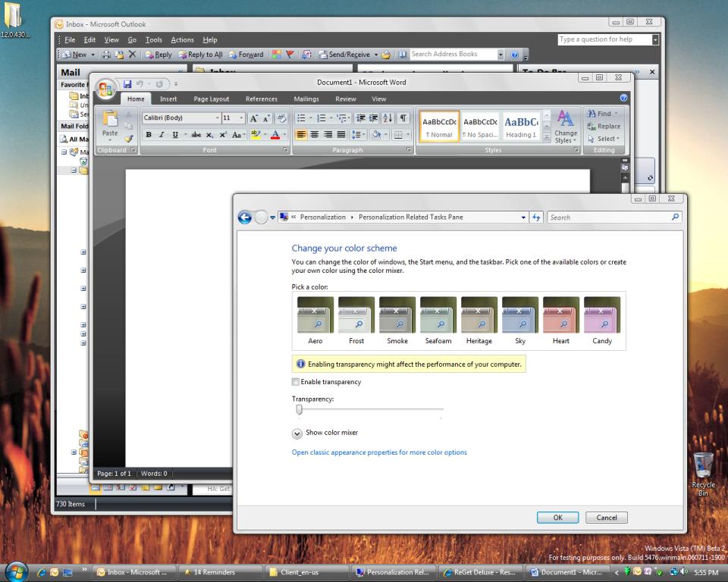This screenshot has width=728, height=582.
Task: Open the Font dialog launcher in Word
Action: tap(285, 150)
